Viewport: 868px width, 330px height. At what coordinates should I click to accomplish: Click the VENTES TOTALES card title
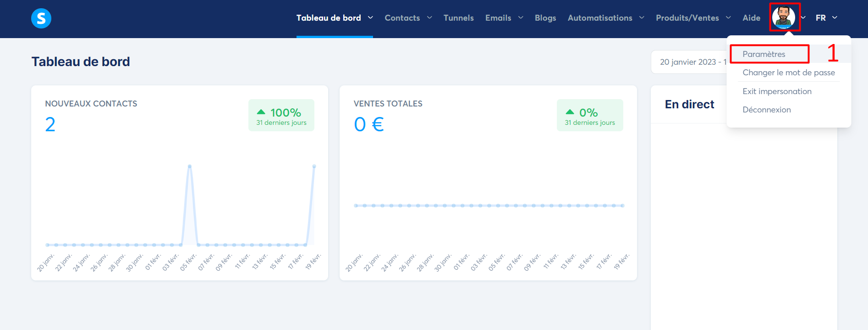(x=388, y=104)
